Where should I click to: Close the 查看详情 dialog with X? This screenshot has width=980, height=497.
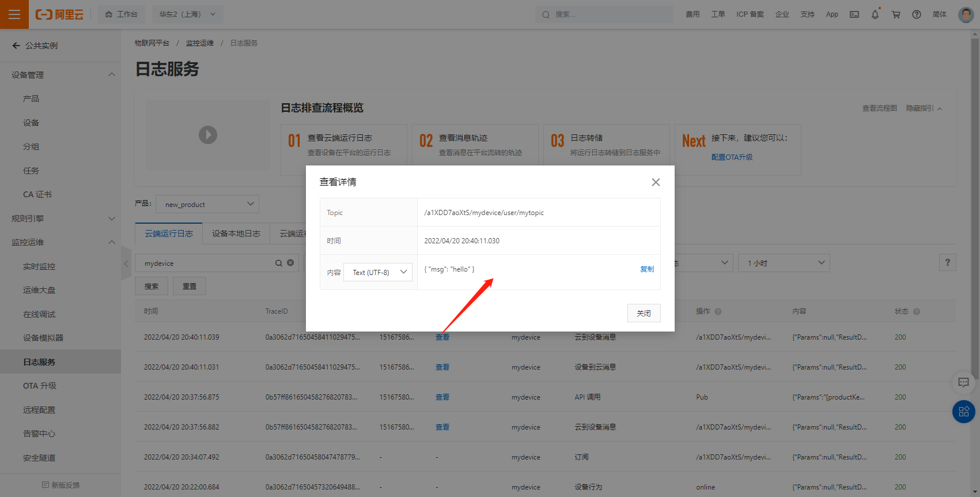coord(656,182)
